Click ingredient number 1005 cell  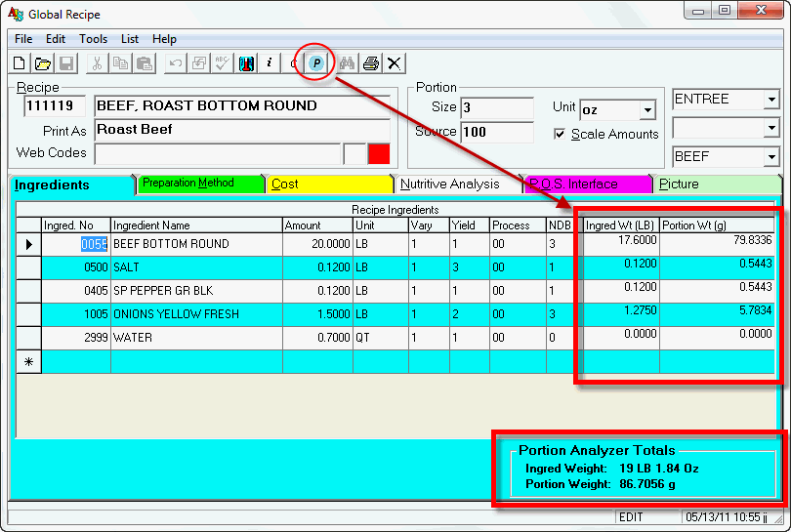76,314
